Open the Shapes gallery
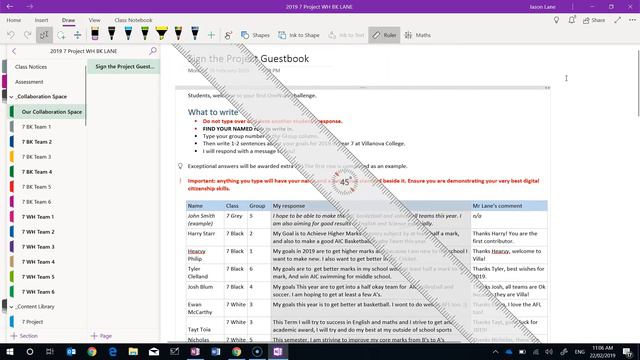 pyautogui.click(x=255, y=35)
